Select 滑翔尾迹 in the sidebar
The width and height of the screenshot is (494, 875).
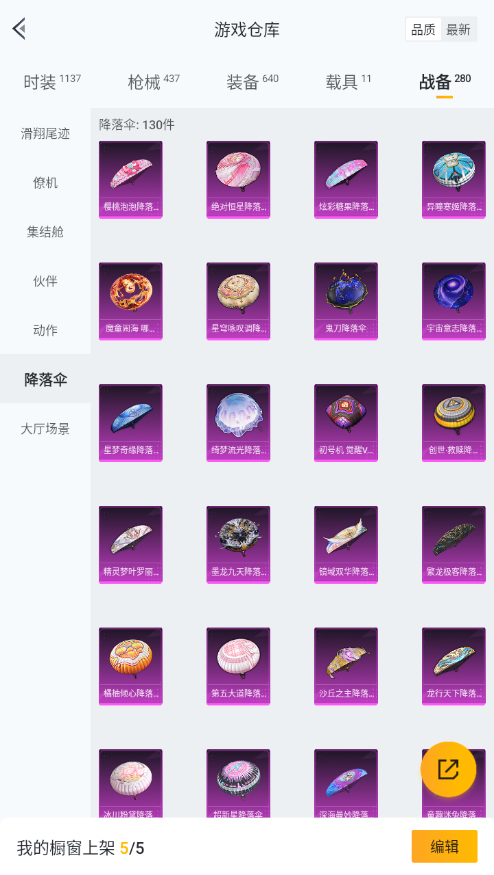45,134
